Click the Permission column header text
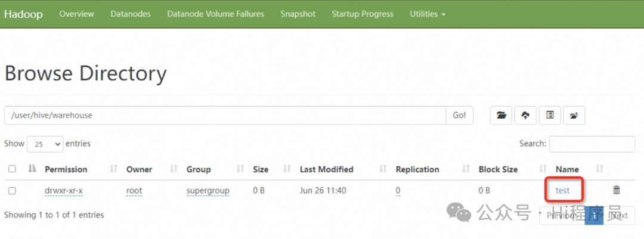 coord(66,169)
